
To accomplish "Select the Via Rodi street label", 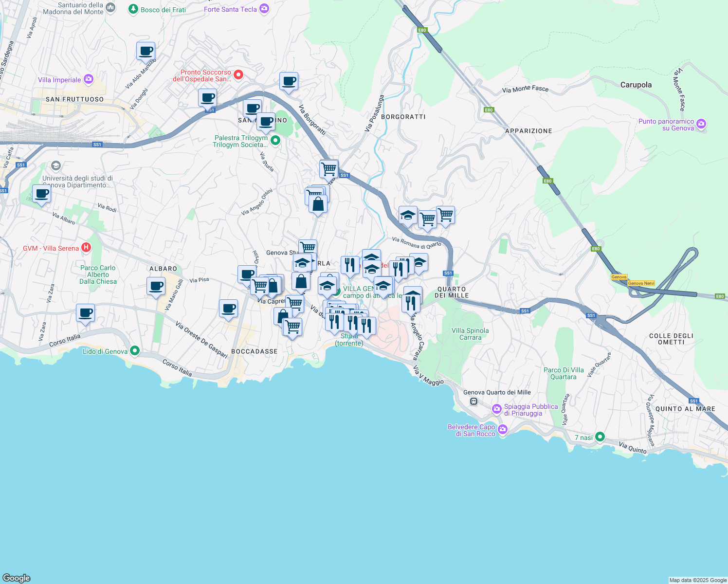I will pos(107,208).
